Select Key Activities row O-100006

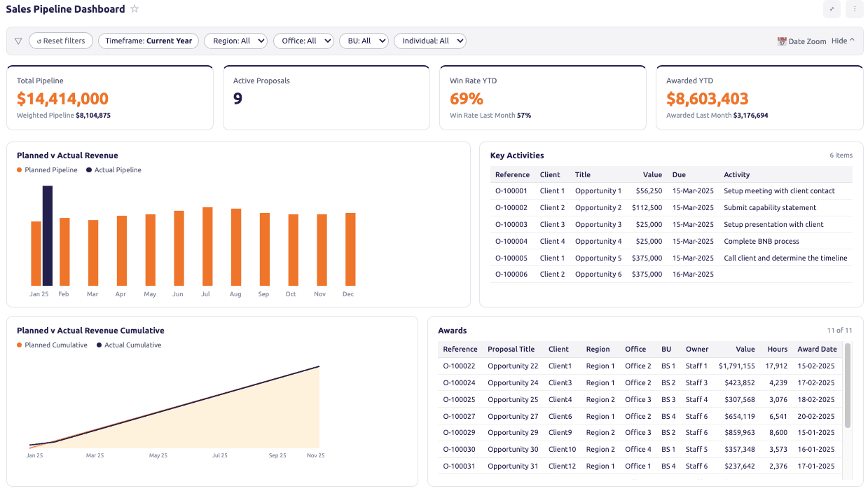pos(671,274)
